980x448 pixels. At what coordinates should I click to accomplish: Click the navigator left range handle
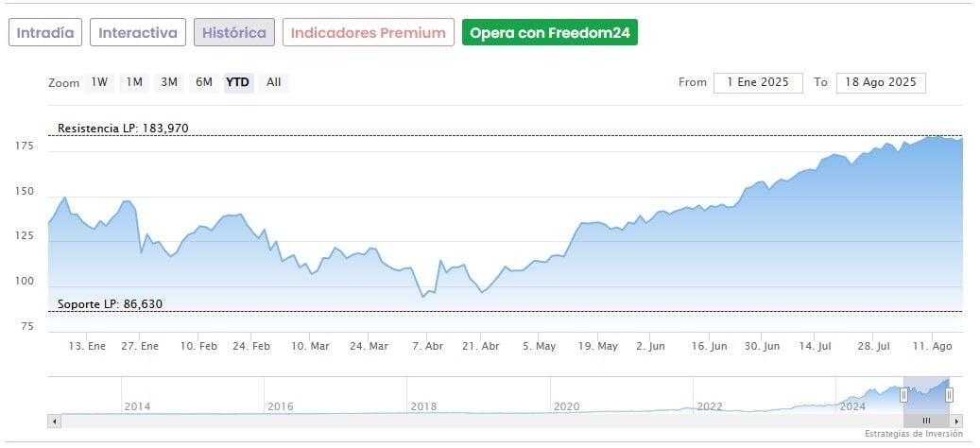coord(904,395)
